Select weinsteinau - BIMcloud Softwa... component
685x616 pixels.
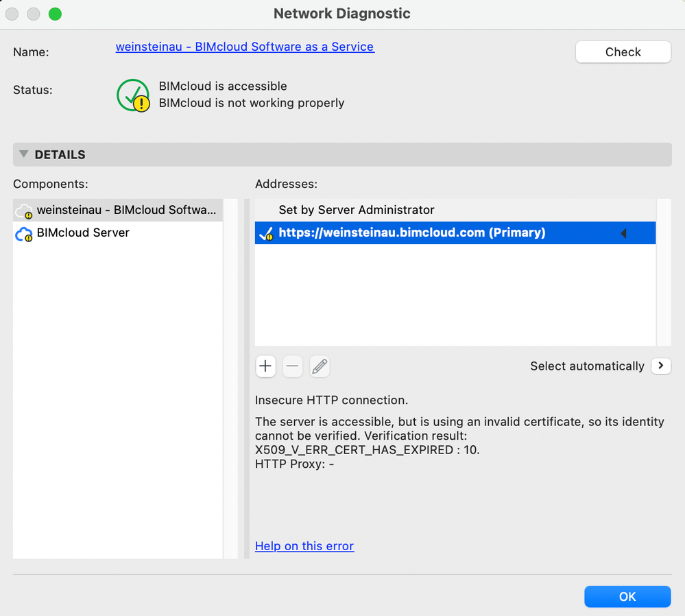point(118,210)
